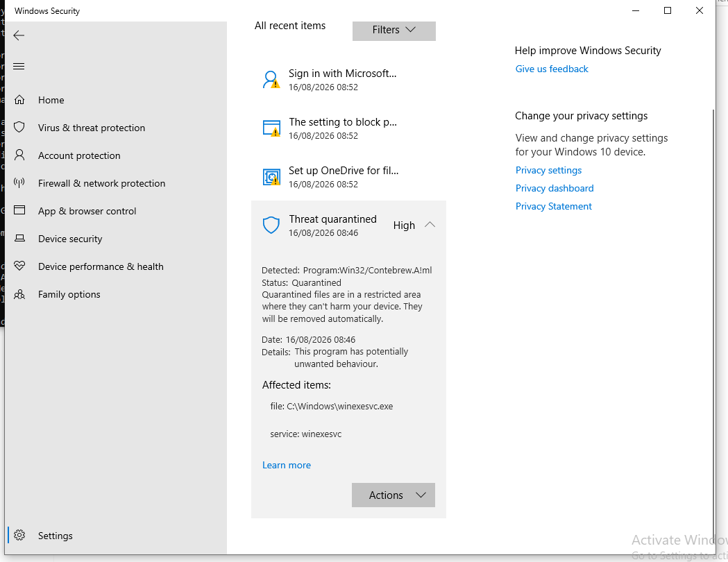The image size is (728, 562).
Task: Click the Date: 16/08/2026 08:46 line
Action: pos(309,340)
